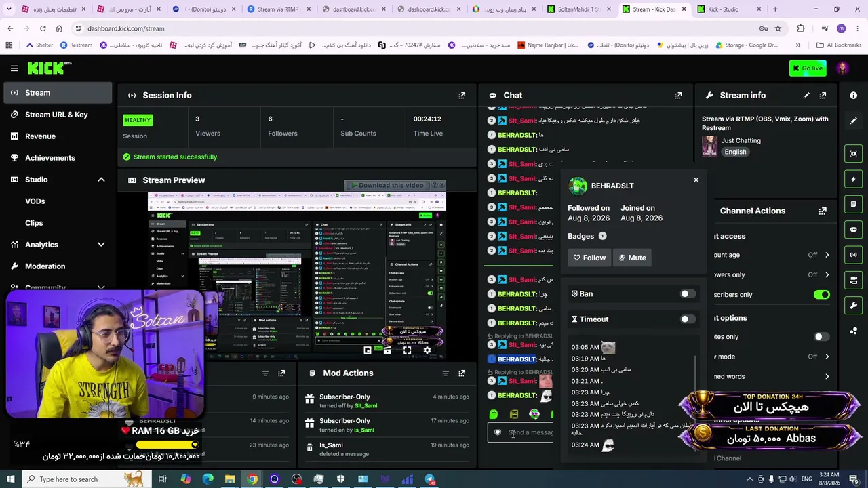868x488 pixels.
Task: Click the Go live button
Action: (x=807, y=68)
